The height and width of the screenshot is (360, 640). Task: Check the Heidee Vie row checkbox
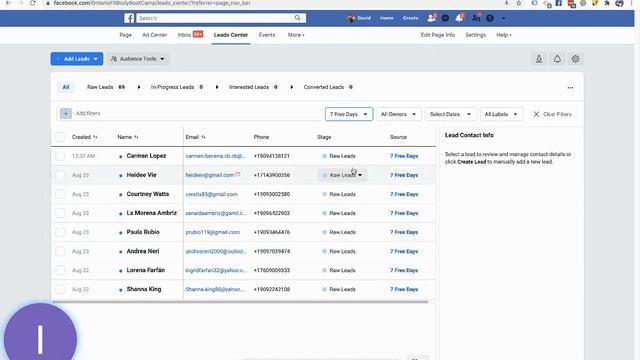click(x=60, y=175)
